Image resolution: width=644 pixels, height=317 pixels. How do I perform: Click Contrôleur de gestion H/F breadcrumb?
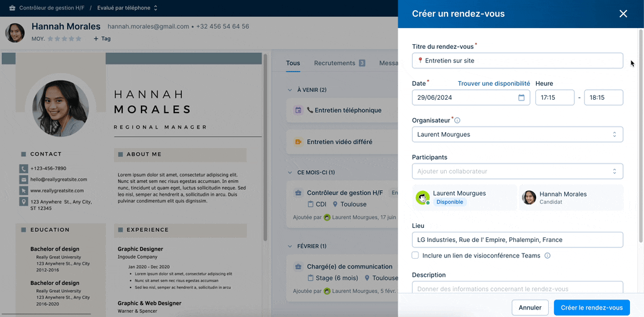coord(52,8)
